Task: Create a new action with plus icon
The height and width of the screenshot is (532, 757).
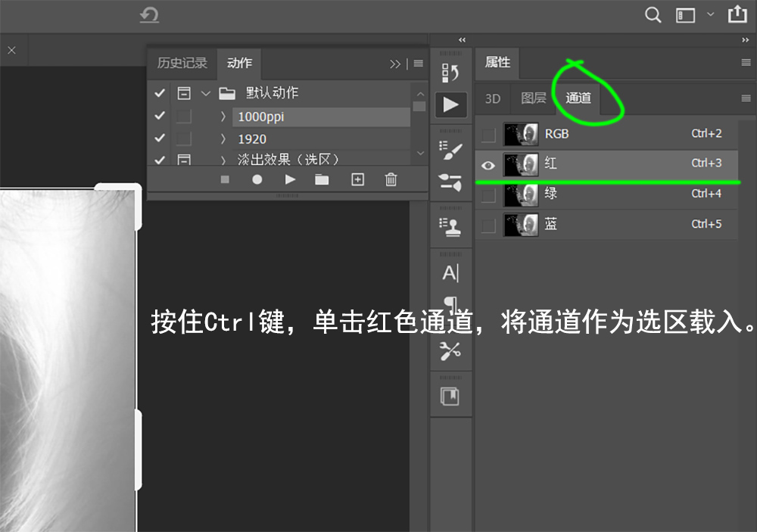Action: coord(357,179)
